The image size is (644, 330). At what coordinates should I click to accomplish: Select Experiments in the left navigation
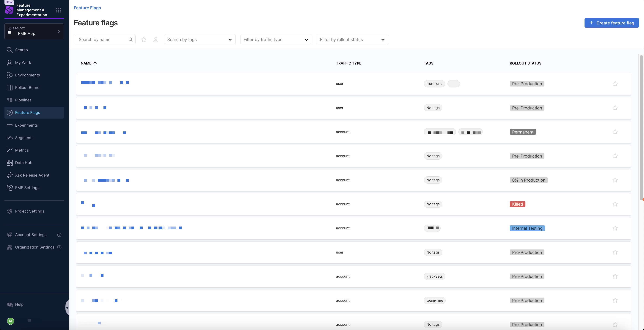click(x=26, y=125)
